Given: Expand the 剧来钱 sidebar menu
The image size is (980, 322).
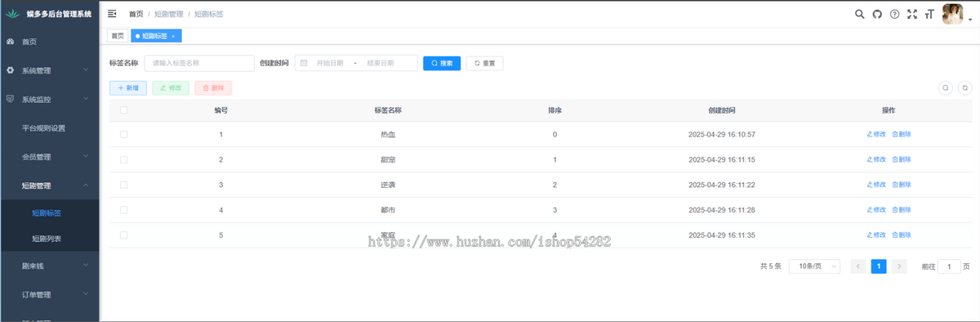Looking at the screenshot, I should coord(49,266).
